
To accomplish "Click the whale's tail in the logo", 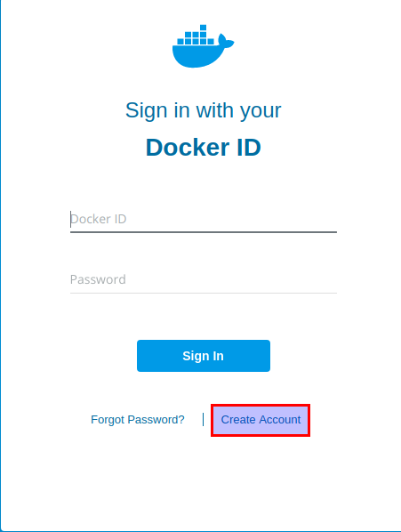I will [x=226, y=41].
